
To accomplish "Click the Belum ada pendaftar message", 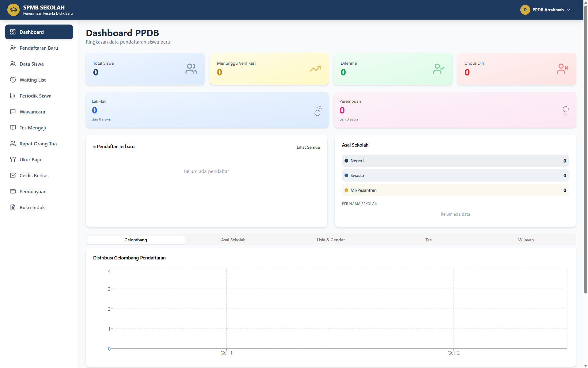I will pyautogui.click(x=206, y=171).
